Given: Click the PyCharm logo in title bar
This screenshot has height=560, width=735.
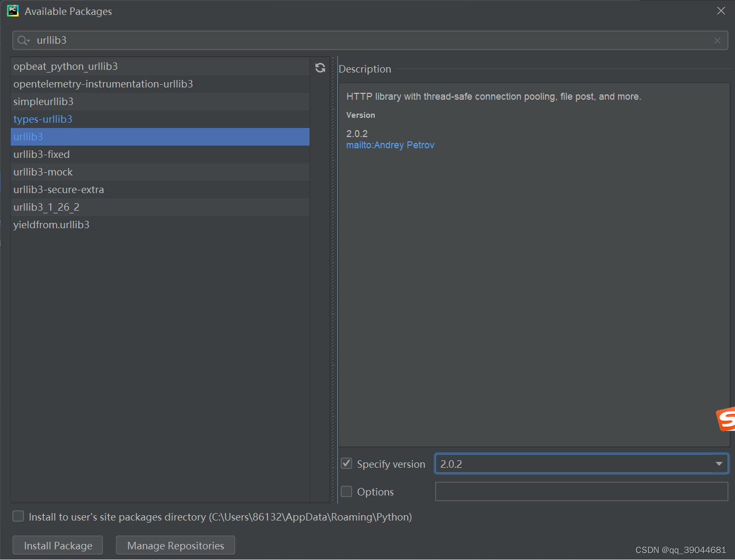Looking at the screenshot, I should 12,11.
